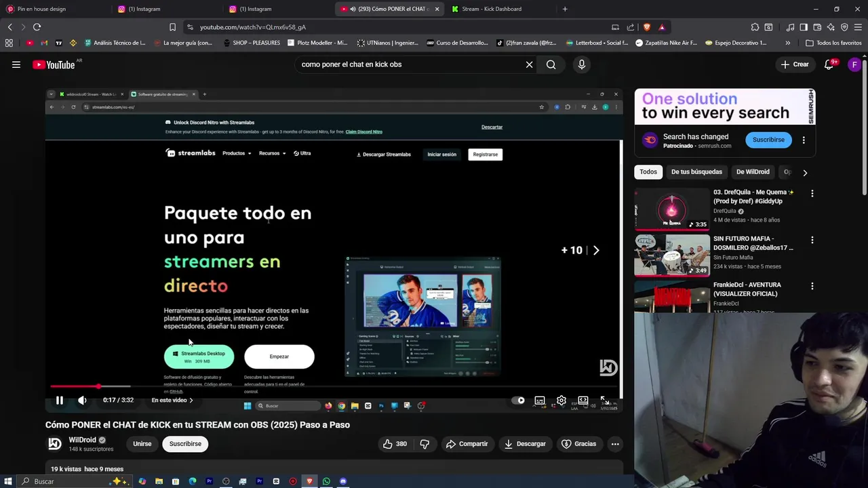Toggle autoplay switch in player
Screen dimensions: 868x488
[518, 400]
